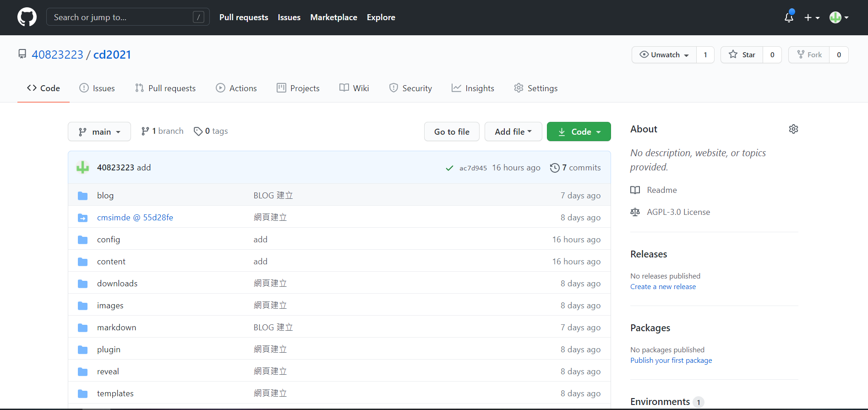
Task: Click the commit status checkmark icon
Action: point(449,168)
